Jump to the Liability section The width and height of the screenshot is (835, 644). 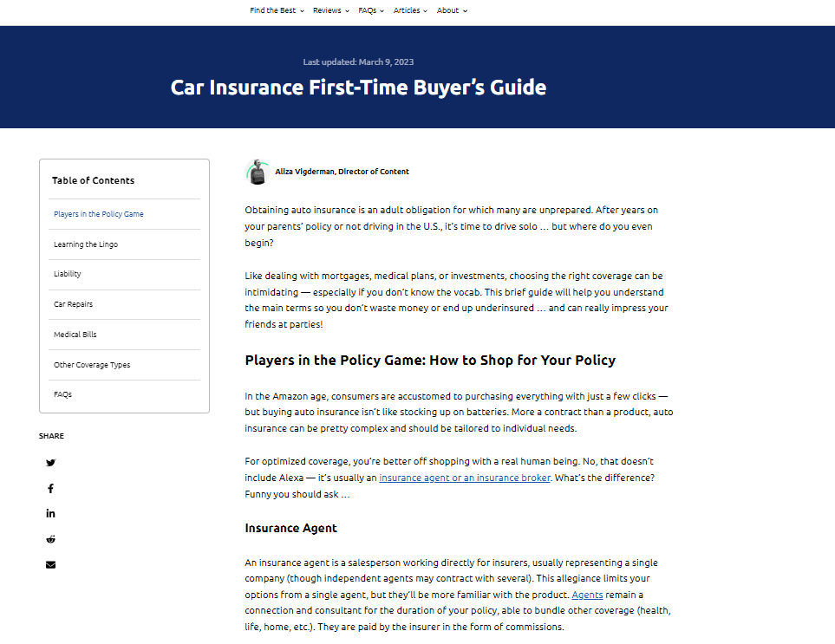(x=68, y=274)
